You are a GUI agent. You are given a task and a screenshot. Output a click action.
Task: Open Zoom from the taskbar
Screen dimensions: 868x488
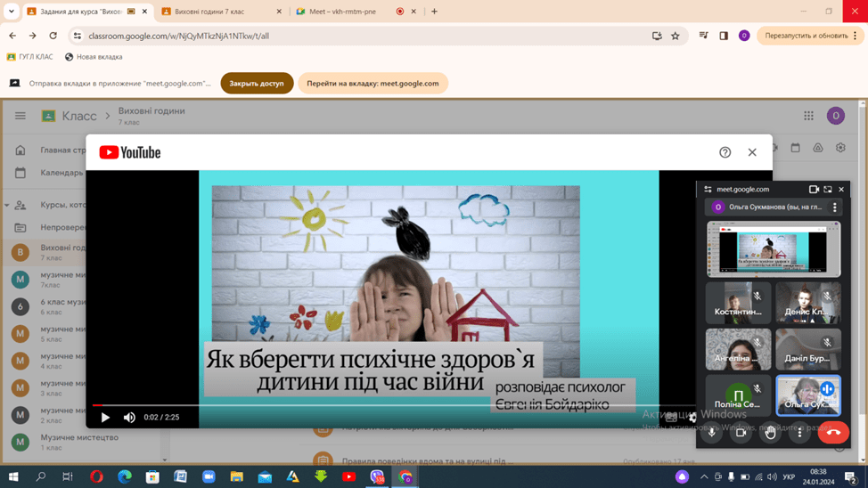click(209, 476)
